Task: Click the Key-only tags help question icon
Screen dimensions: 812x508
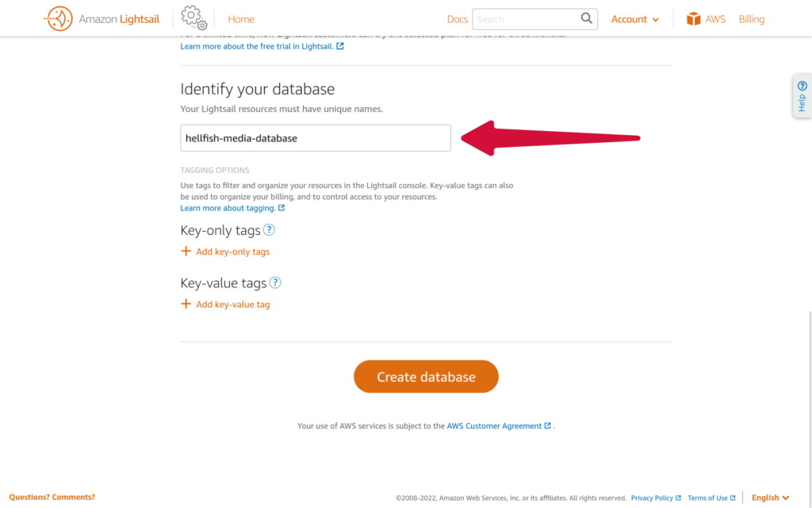Action: click(x=269, y=230)
